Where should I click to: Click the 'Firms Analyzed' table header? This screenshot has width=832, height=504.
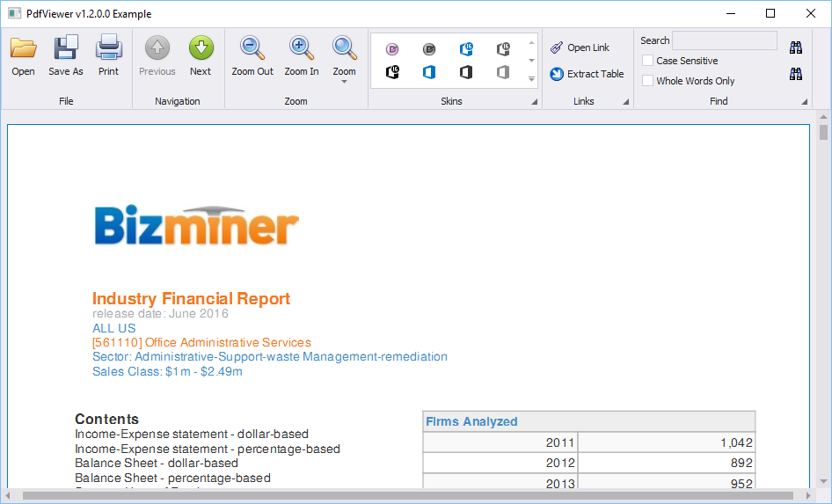(x=589, y=421)
